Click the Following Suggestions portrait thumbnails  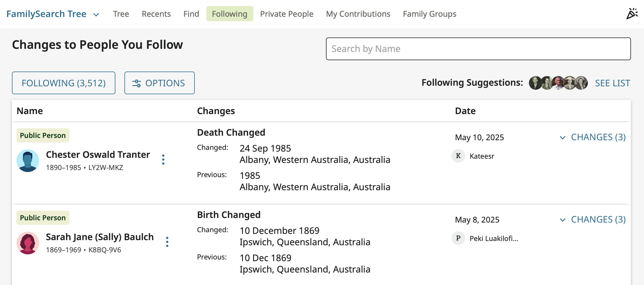tap(558, 83)
